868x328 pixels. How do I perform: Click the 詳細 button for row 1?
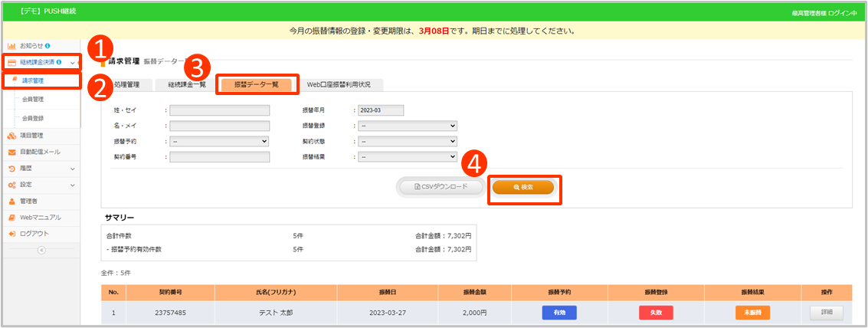coord(826,313)
